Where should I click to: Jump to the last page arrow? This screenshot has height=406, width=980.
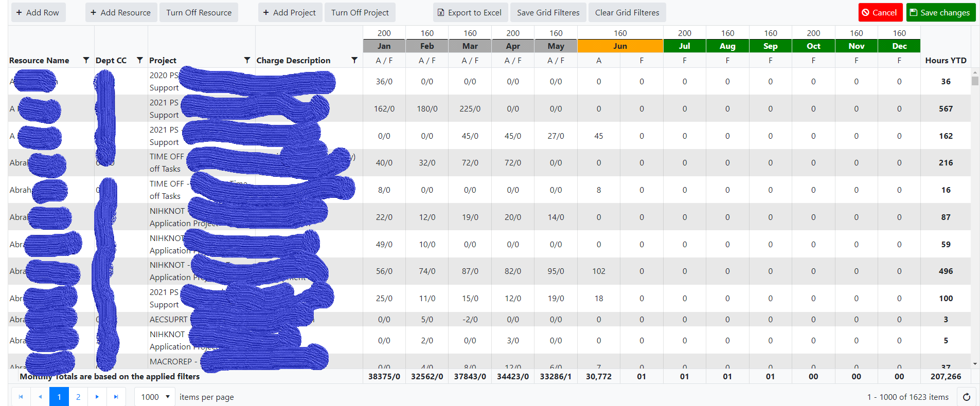point(116,397)
